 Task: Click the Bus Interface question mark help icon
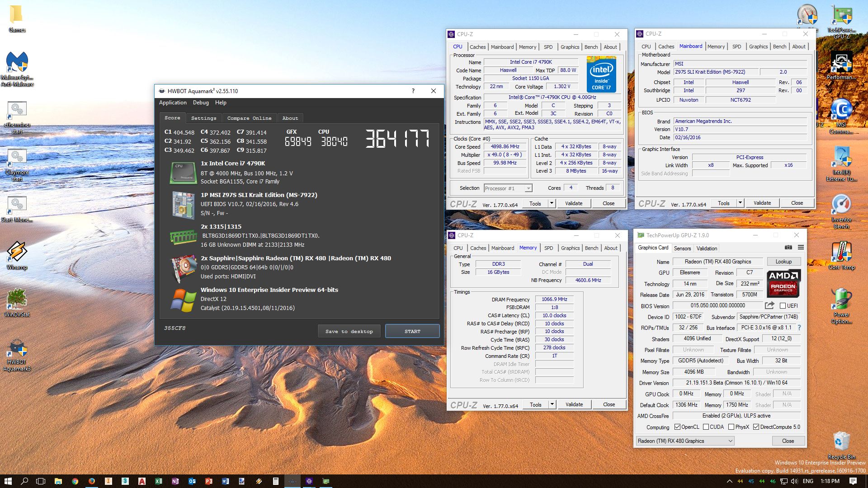point(799,328)
